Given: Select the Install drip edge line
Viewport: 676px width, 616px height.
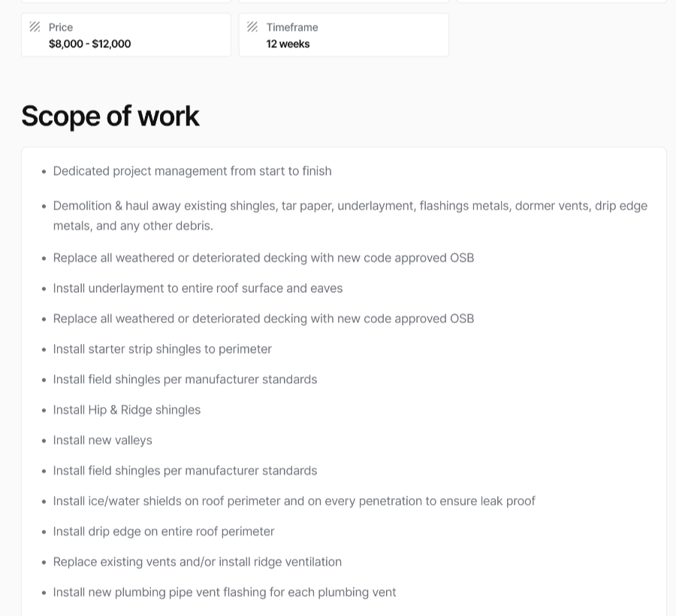Looking at the screenshot, I should (x=164, y=531).
